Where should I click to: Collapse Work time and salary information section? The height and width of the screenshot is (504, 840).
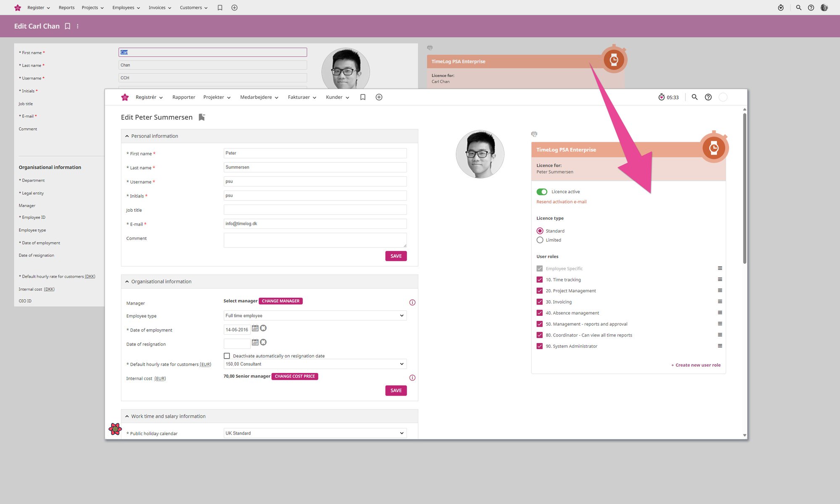point(127,416)
